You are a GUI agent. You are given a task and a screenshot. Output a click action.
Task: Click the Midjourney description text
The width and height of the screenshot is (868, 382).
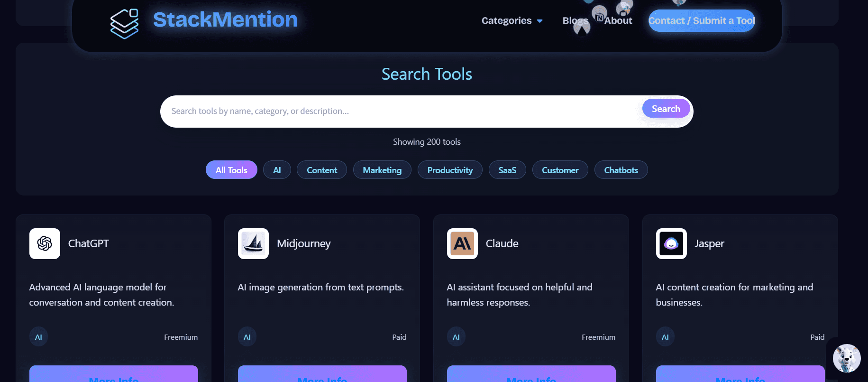(x=321, y=287)
